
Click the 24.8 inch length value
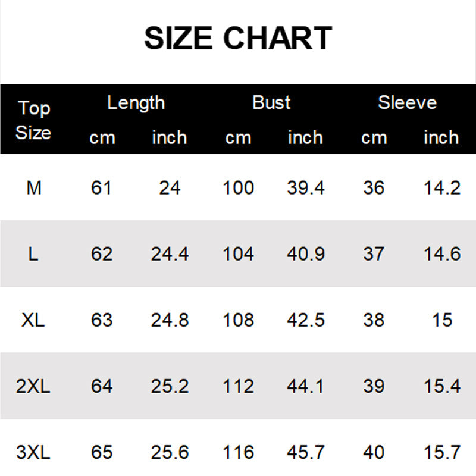(170, 320)
